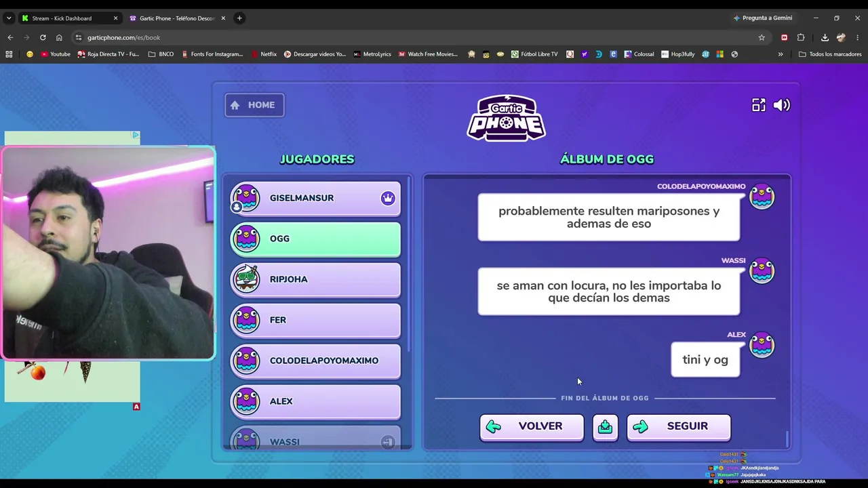Click the Gartic Phone logo

click(506, 118)
